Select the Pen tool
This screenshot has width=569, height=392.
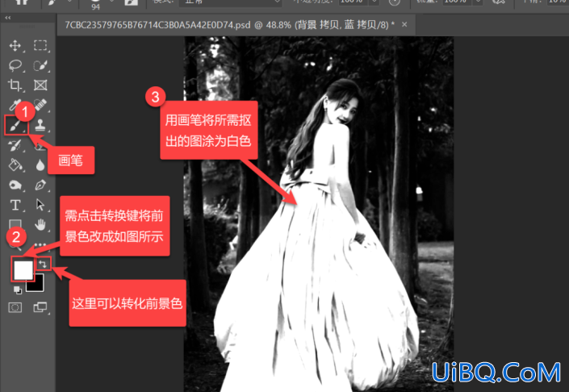point(40,185)
